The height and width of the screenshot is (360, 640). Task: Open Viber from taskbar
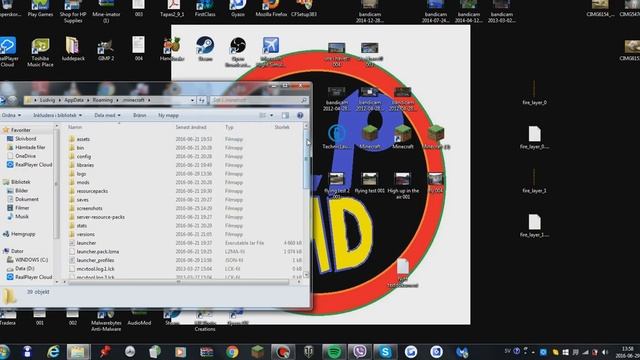point(360,352)
